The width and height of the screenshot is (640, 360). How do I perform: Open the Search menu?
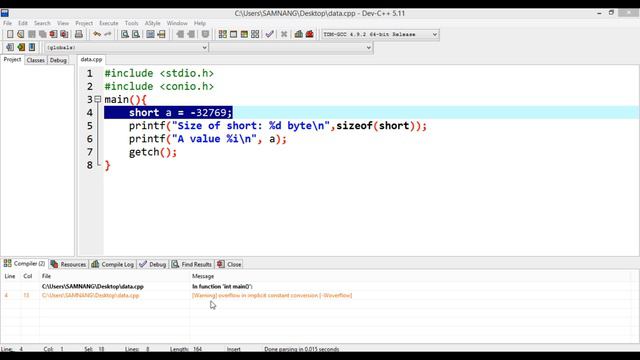pos(42,23)
